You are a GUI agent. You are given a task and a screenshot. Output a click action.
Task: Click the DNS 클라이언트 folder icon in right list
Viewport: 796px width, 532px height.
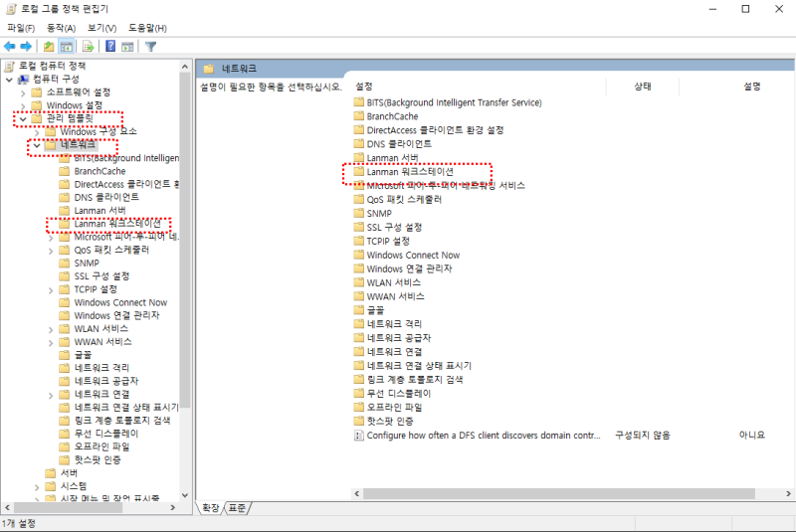pos(359,144)
